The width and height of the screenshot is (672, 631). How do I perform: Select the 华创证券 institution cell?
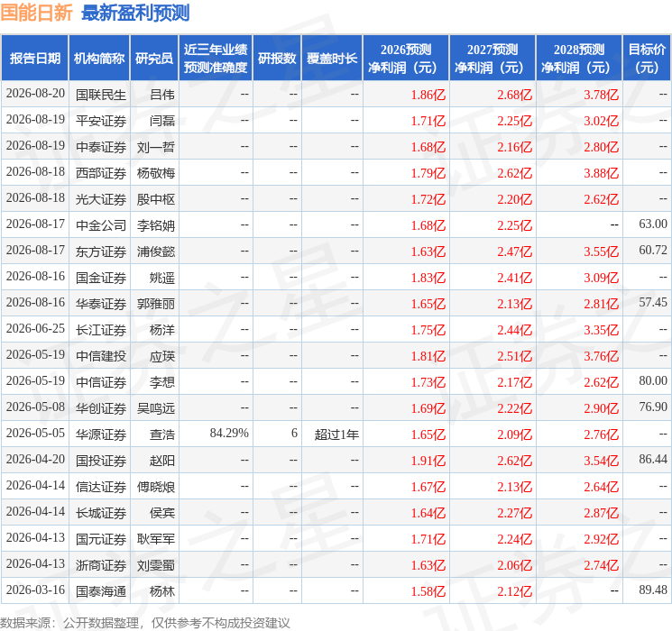point(101,408)
